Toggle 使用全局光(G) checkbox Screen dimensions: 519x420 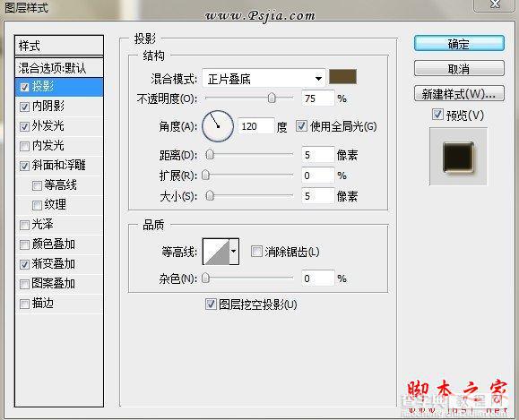(301, 126)
